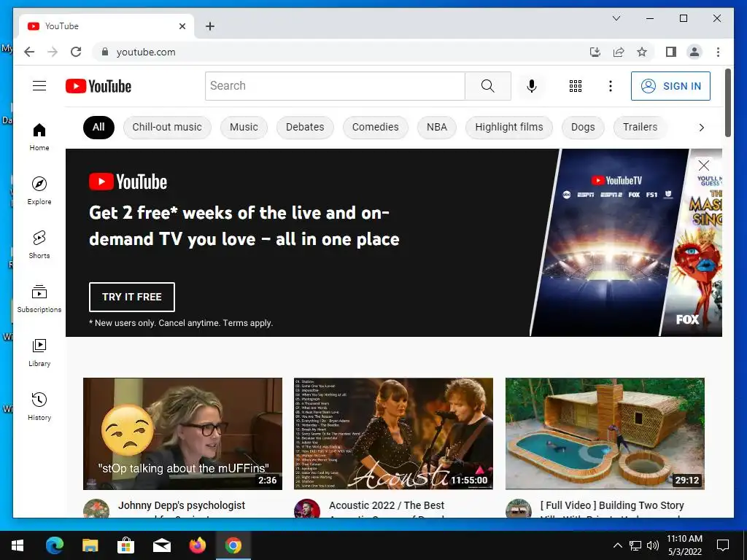Click the YouTube logo in header
Image resolution: width=747 pixels, height=560 pixels.
pyautogui.click(x=98, y=86)
